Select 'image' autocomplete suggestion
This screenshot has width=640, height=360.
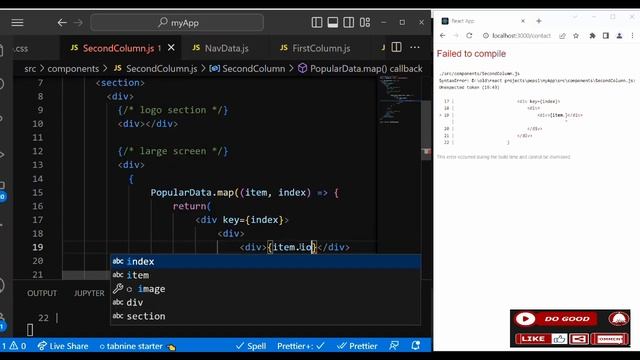(x=266, y=289)
